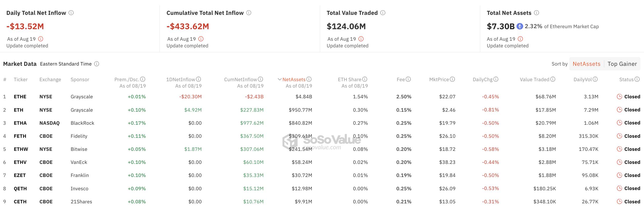Select the -0.81% daily change cell
The image size is (644, 210).
(491, 110)
